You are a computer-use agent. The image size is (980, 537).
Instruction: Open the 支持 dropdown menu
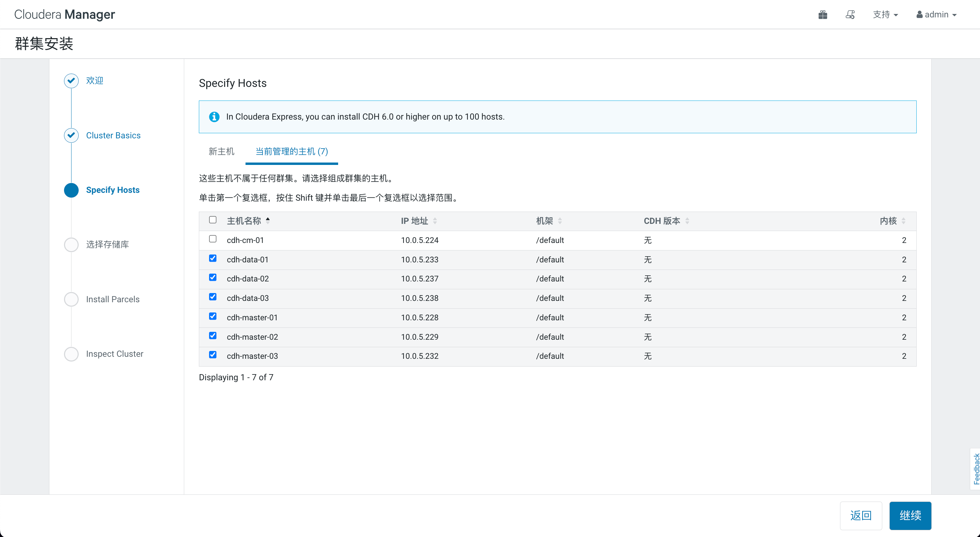[x=885, y=14]
